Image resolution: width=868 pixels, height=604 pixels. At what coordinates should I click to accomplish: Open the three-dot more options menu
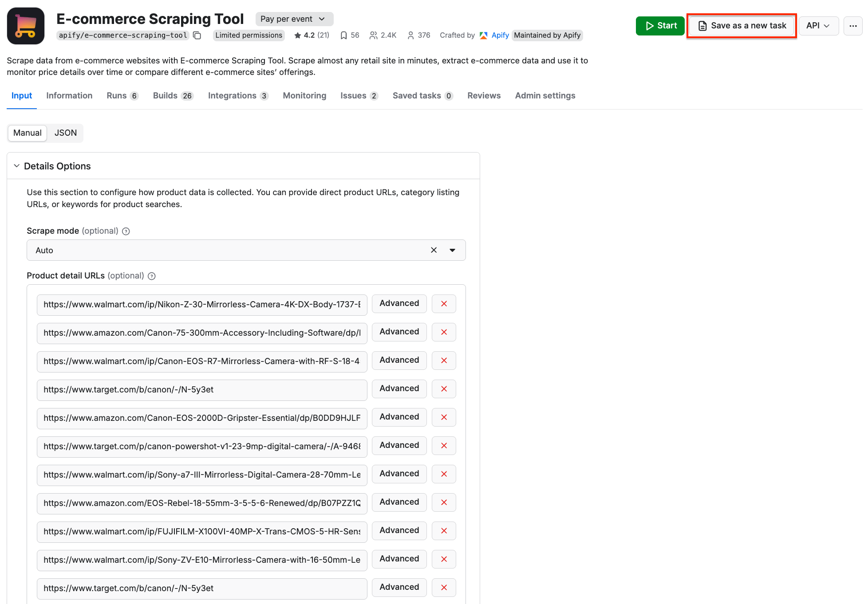coord(853,26)
